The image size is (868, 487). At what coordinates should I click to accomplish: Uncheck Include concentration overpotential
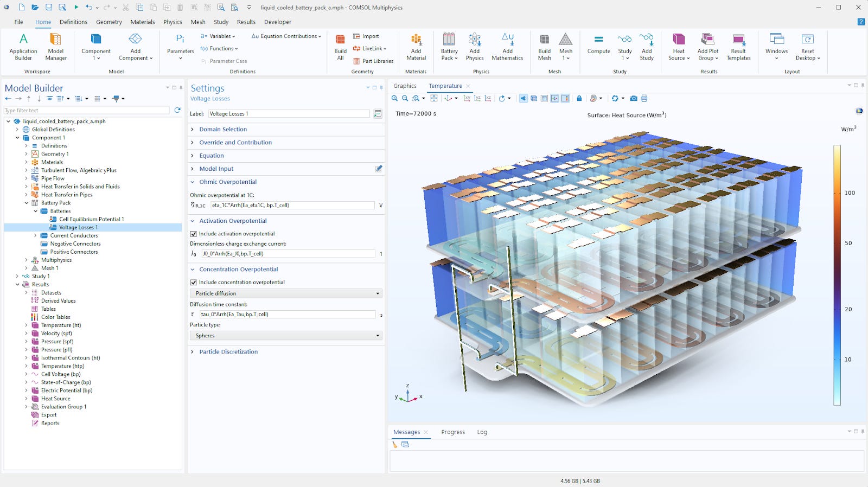point(194,283)
